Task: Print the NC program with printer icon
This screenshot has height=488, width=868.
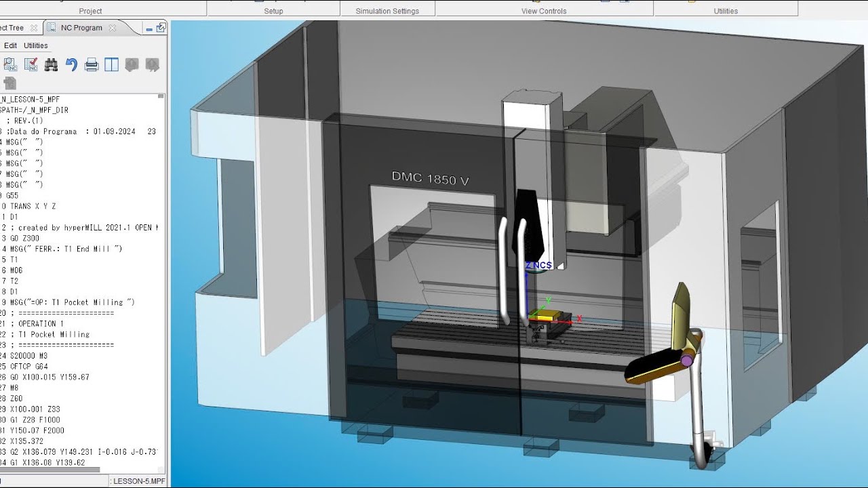Action: click(92, 65)
